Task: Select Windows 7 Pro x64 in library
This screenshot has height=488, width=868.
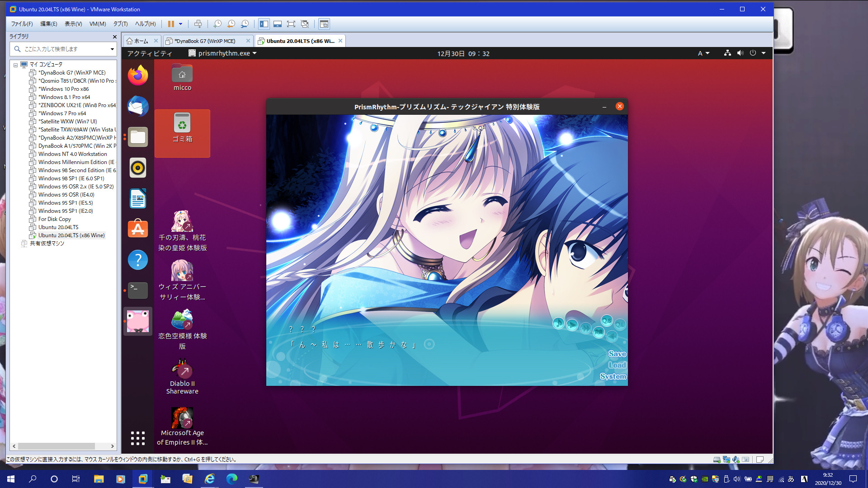Action: pyautogui.click(x=62, y=113)
